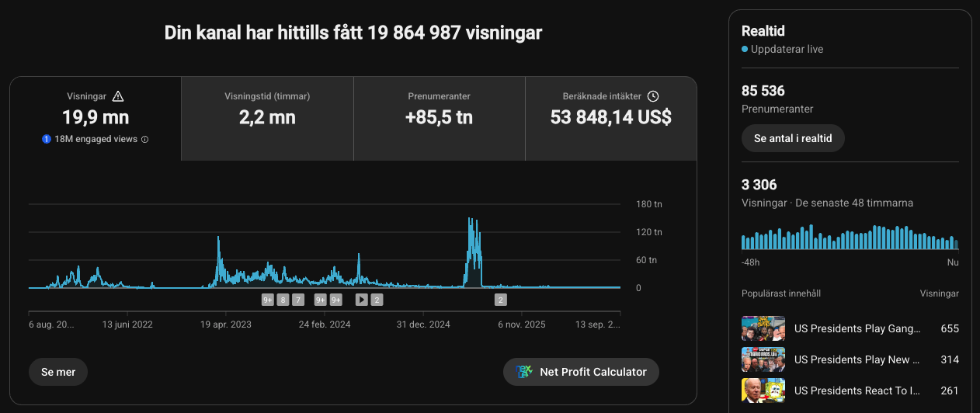Click the Nu label under realtime chart
Screen dimensions: 980x413
(x=953, y=262)
